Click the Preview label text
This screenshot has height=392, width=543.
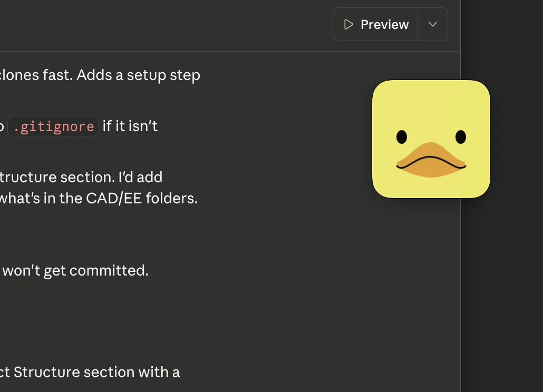coord(384,24)
